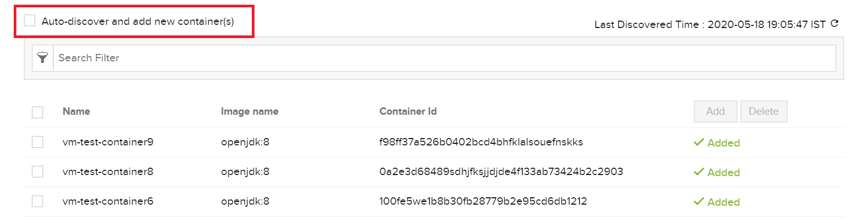Click the Last Discovered Time text
The image size is (868, 220).
[710, 25]
